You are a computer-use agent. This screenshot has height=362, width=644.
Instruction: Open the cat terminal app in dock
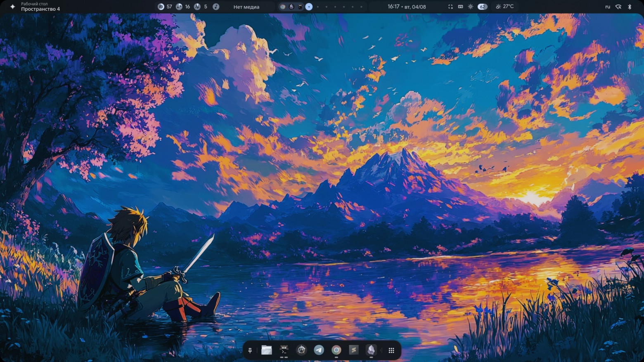click(x=284, y=350)
